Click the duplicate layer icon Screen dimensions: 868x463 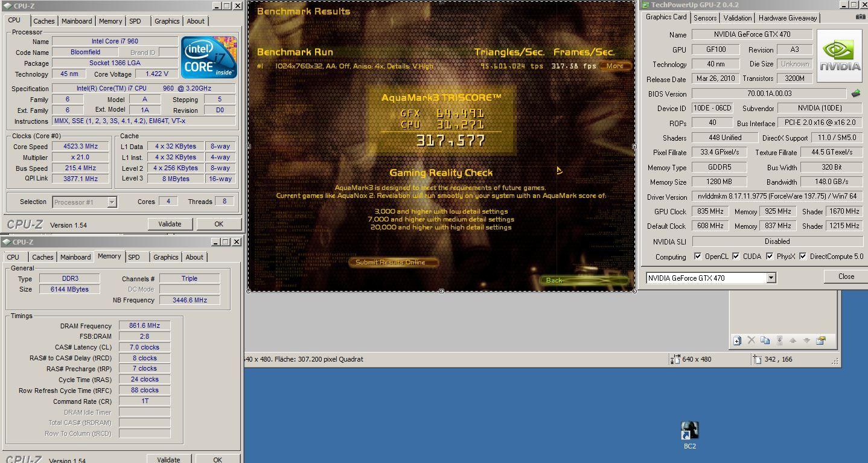click(765, 340)
